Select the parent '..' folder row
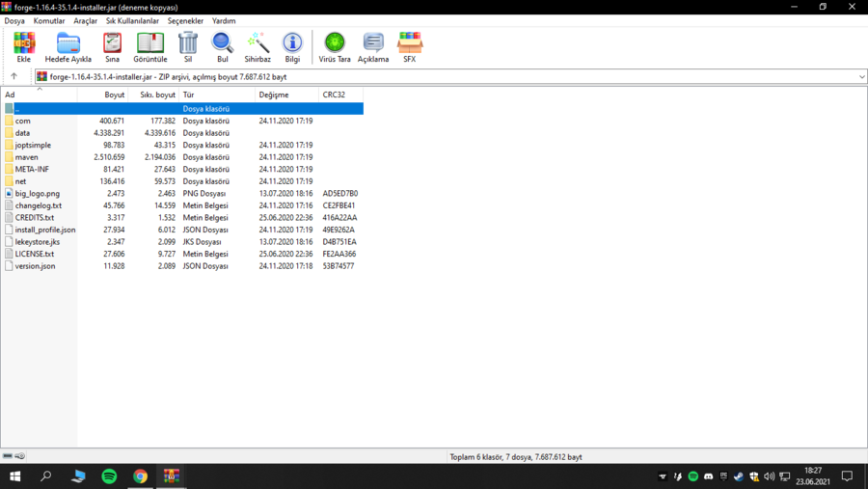The width and height of the screenshot is (868, 489). tap(184, 109)
